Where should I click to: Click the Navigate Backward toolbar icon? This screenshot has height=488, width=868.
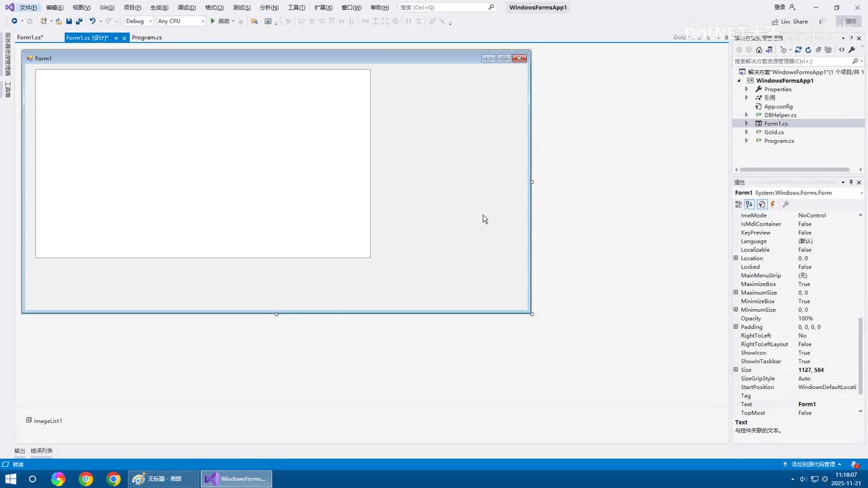[x=14, y=21]
